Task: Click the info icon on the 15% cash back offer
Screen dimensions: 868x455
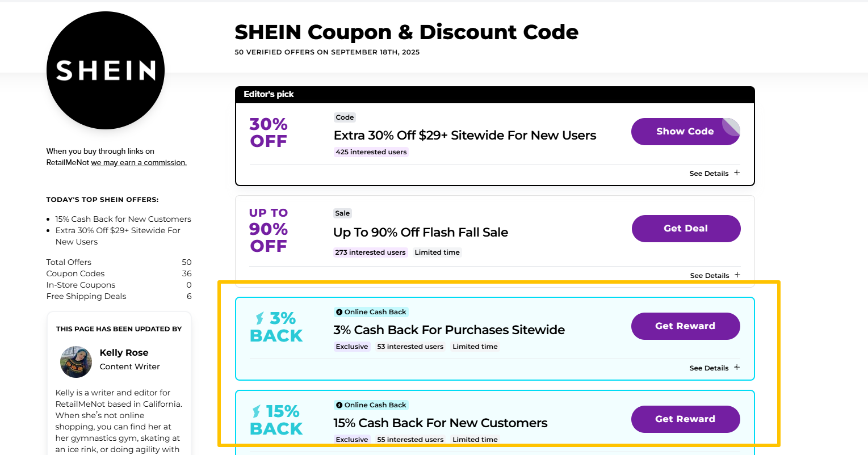Action: point(339,405)
